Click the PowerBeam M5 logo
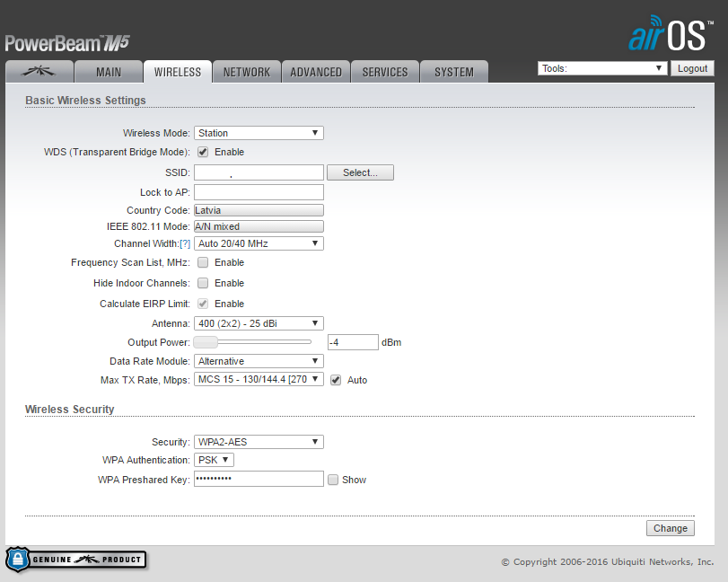The height and width of the screenshot is (582, 728). (67, 43)
